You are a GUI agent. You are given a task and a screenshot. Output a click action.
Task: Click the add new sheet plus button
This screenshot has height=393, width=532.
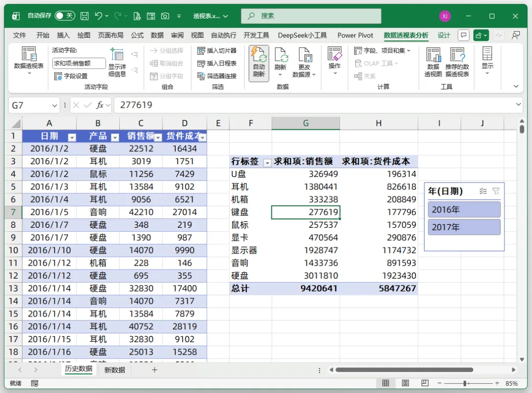coord(154,369)
